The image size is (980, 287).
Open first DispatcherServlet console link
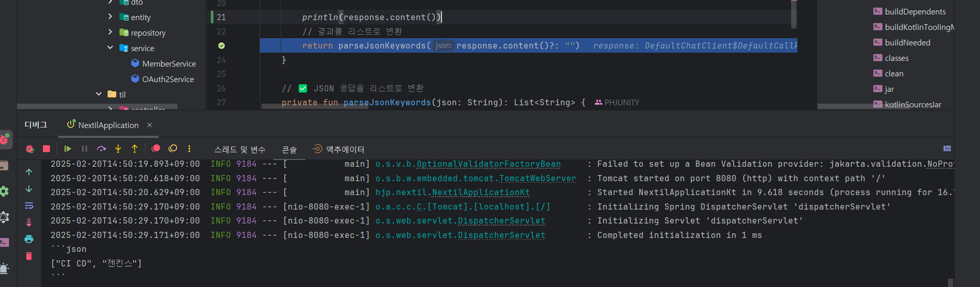501,220
